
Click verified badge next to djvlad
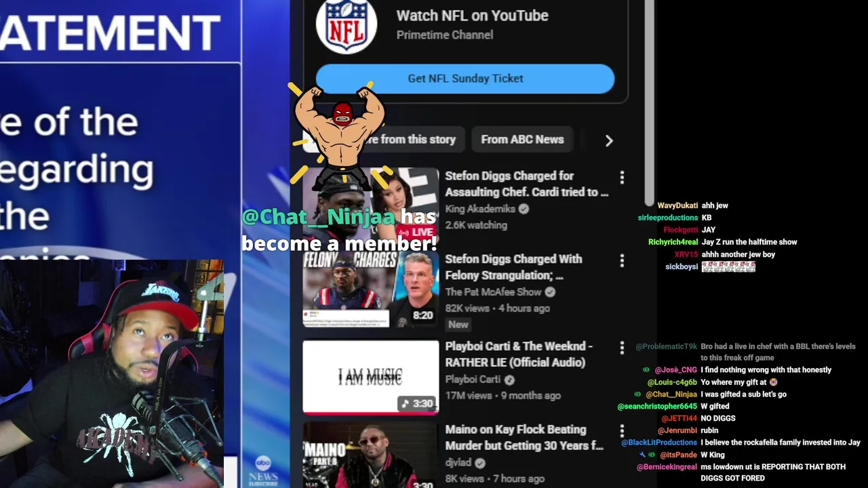pyautogui.click(x=480, y=463)
